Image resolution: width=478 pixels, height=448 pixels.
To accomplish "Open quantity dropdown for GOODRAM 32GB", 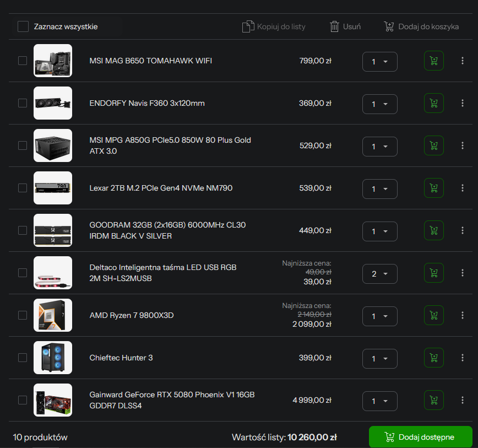I will (380, 231).
